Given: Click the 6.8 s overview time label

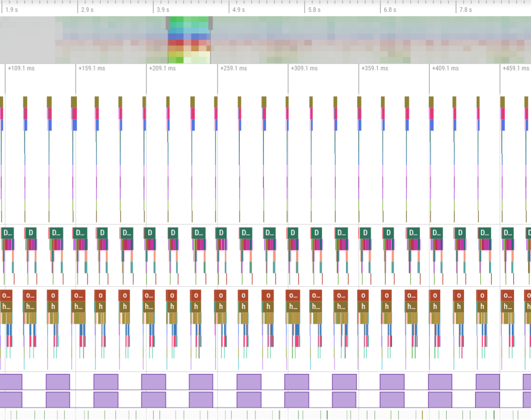Looking at the screenshot, I should 390,10.
